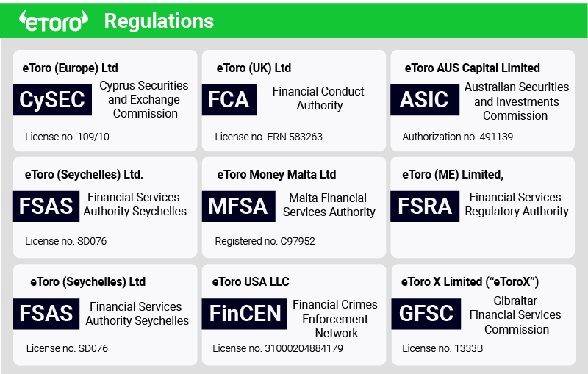Select the MFSA badge
The image size is (588, 374).
(x=238, y=206)
